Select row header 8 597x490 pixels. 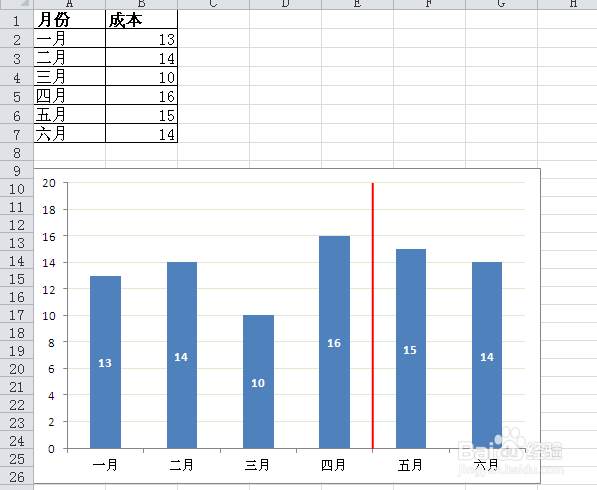[17, 152]
